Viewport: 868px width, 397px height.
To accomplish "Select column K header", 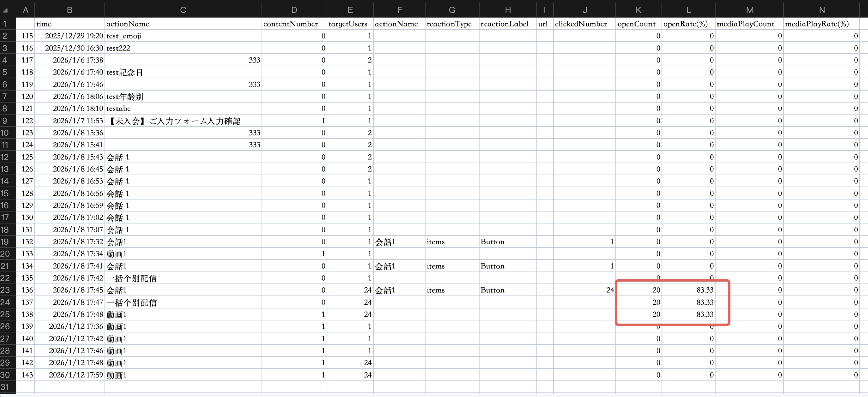I will point(638,10).
